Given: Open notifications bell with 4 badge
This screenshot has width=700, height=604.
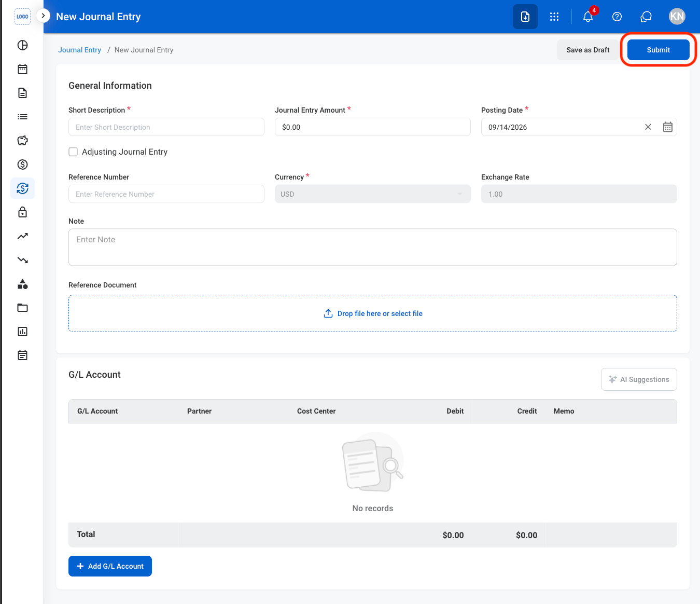Looking at the screenshot, I should 588,17.
